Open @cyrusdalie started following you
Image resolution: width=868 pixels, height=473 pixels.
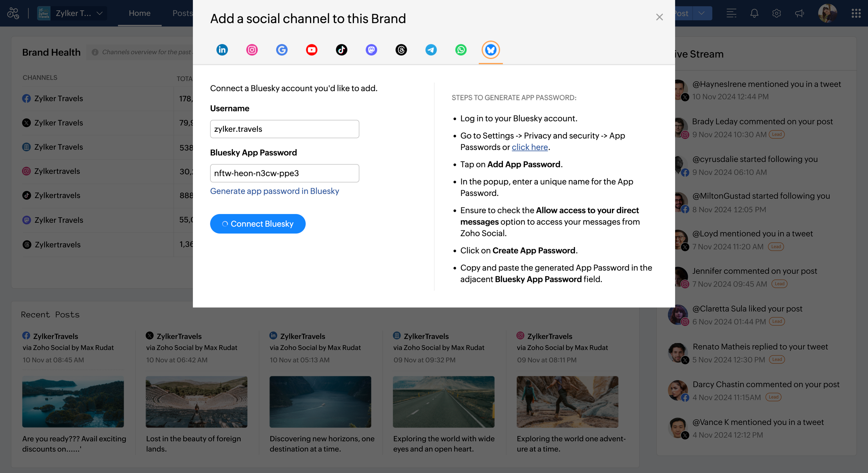pos(755,159)
